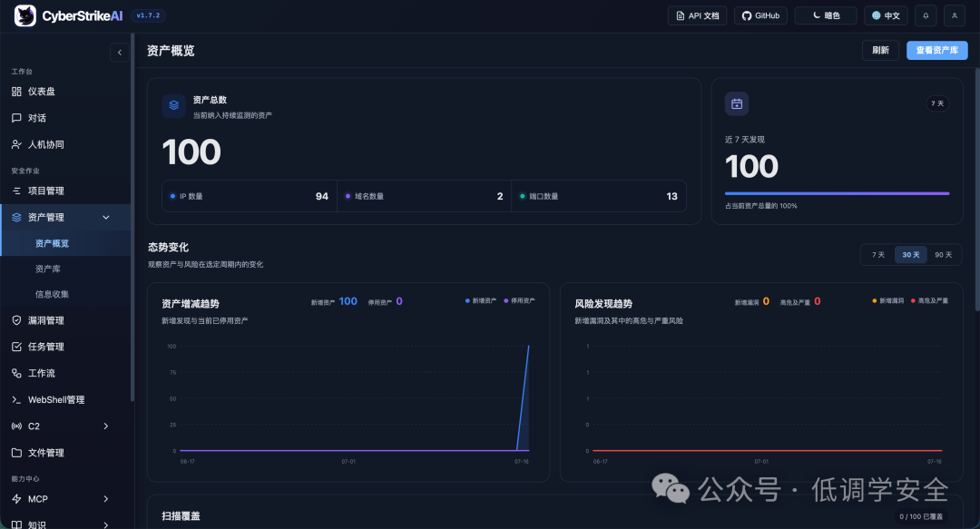Image resolution: width=980 pixels, height=529 pixels.
Task: Click the 漏洞管理 shield icon
Action: point(17,320)
